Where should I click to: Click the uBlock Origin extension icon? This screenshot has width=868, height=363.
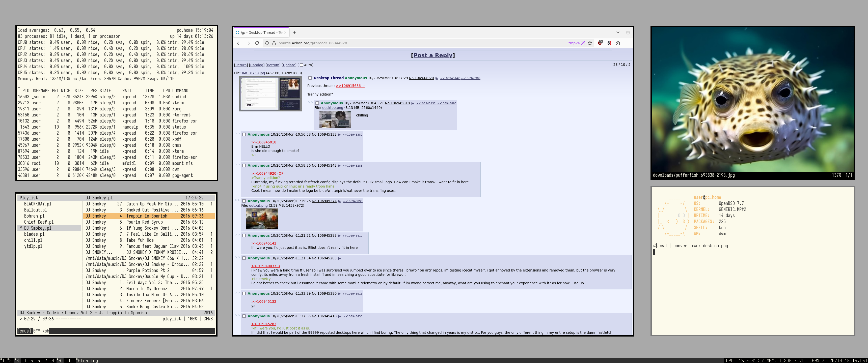(x=600, y=43)
